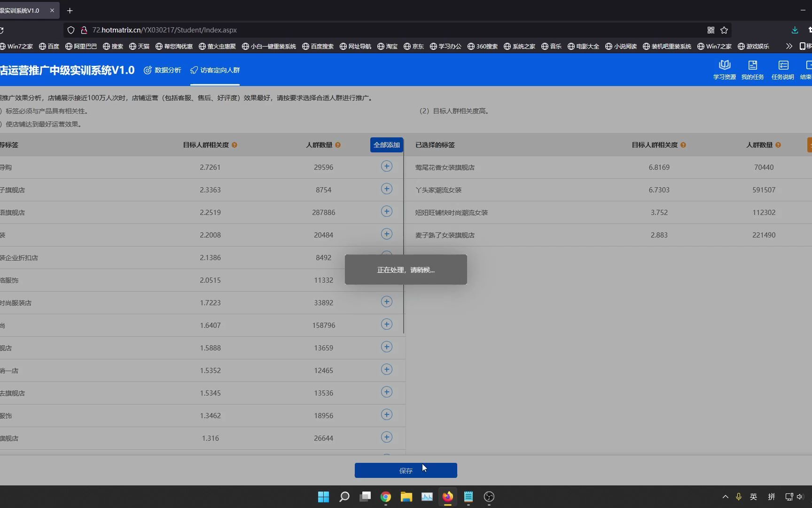The image size is (812, 508).
Task: Switch to the 数据分析 tab
Action: click(163, 70)
